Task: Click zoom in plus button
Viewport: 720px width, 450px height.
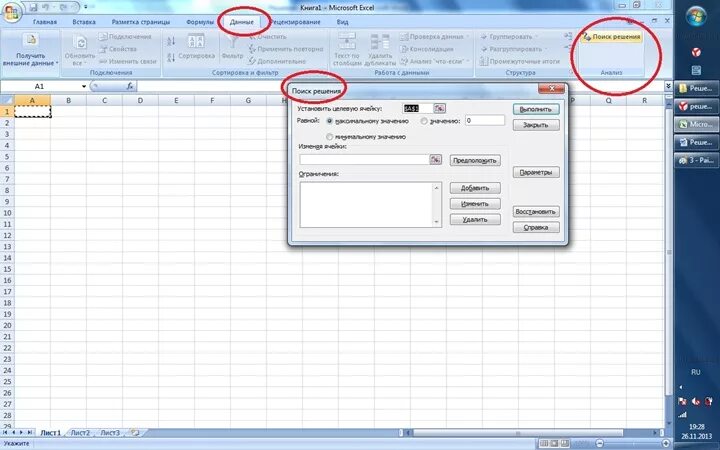Action: 666,444
